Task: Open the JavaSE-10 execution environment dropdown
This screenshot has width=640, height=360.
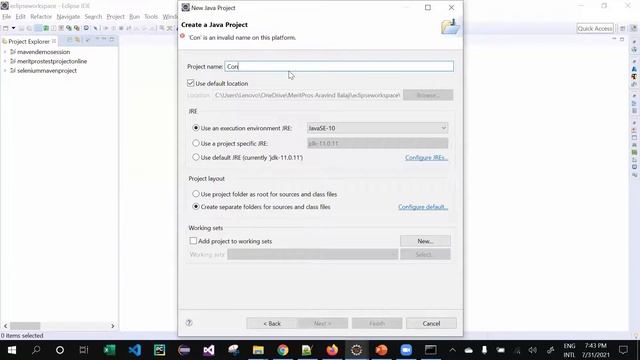Action: tap(378, 128)
